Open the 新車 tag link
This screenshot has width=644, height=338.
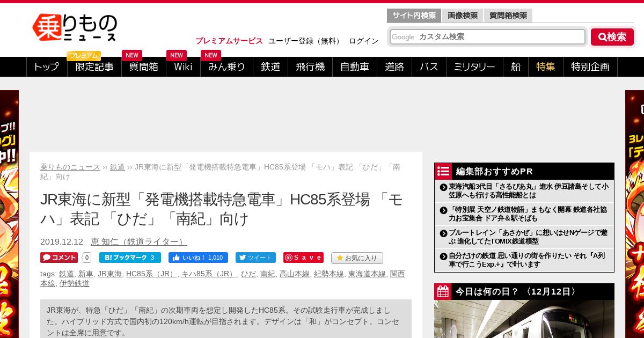coord(86,274)
